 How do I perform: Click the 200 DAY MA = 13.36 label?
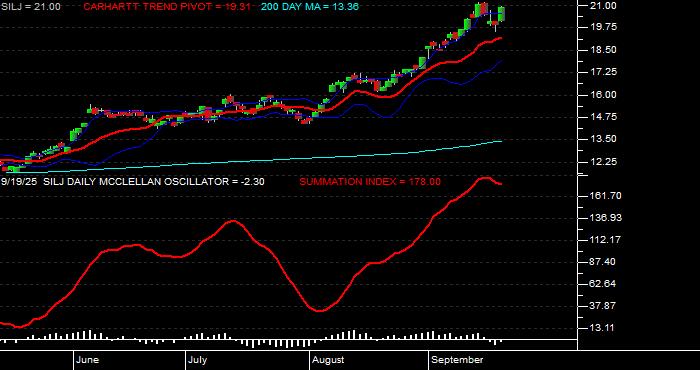309,7
